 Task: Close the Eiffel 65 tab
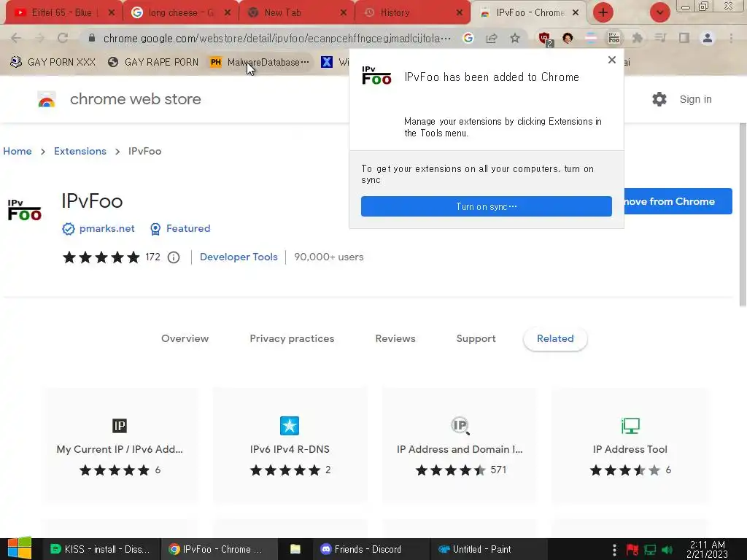point(112,13)
